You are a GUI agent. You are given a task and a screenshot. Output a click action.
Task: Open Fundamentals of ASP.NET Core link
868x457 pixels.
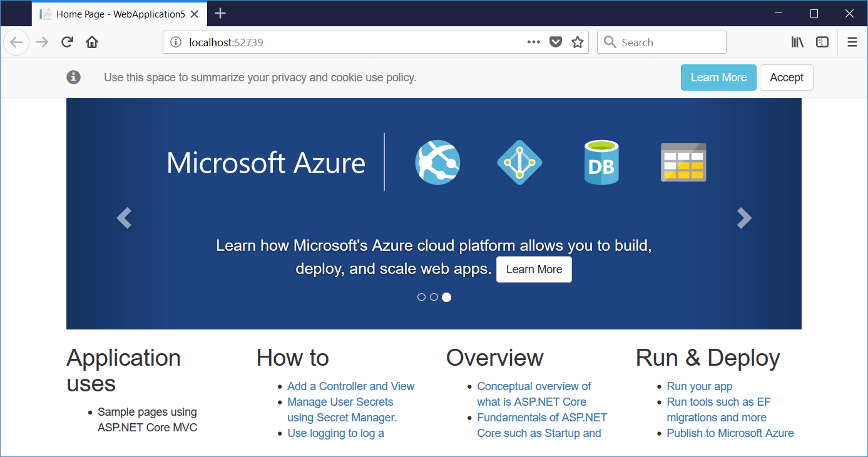542,425
